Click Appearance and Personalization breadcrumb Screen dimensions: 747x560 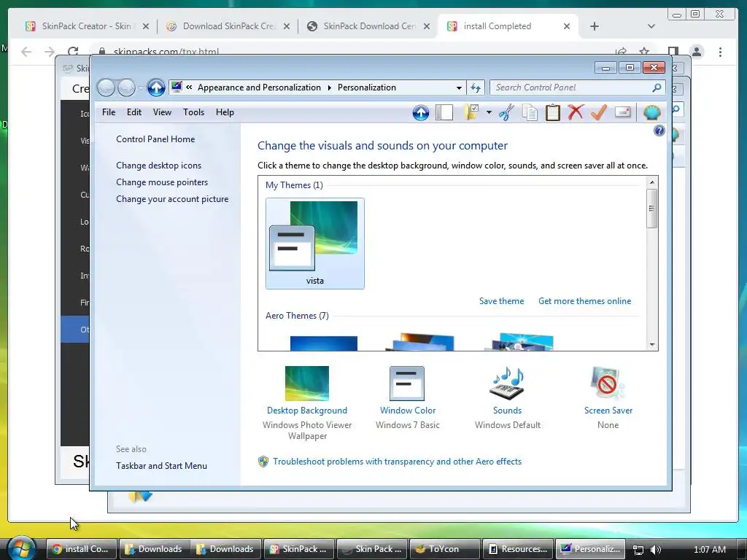coord(259,87)
